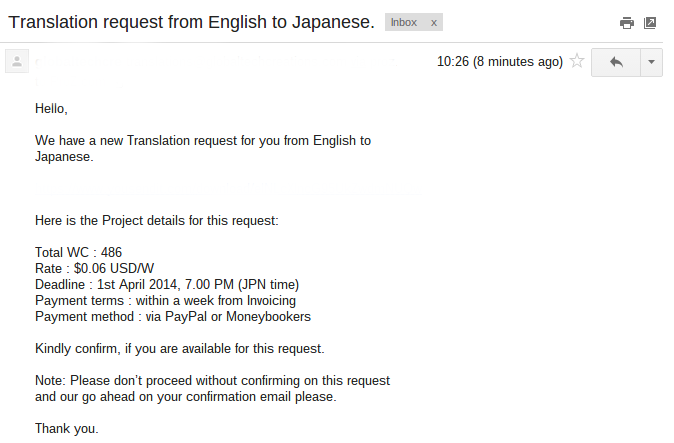The image size is (674, 443).
Task: Expand the More options arrow beside Reply
Action: [x=651, y=62]
